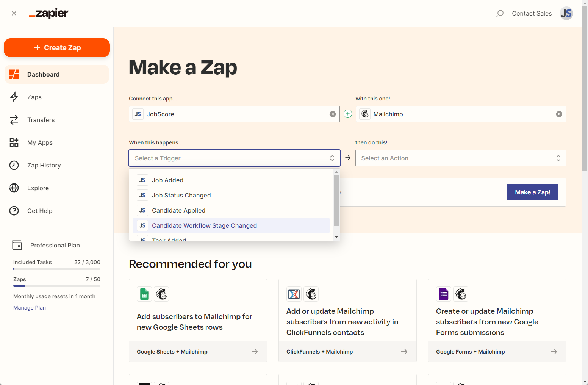Image resolution: width=588 pixels, height=385 pixels.
Task: Click the trigger list scrollbar thumb
Action: pos(336,200)
